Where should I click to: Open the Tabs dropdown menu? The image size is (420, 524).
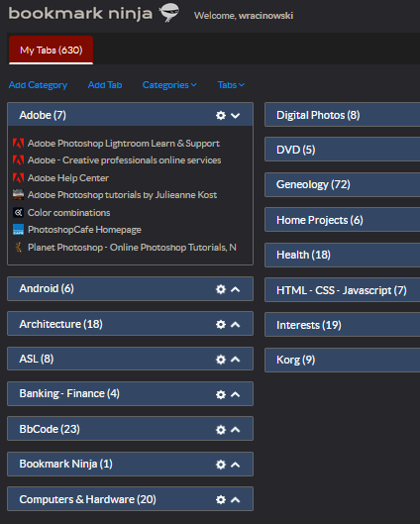(x=231, y=85)
